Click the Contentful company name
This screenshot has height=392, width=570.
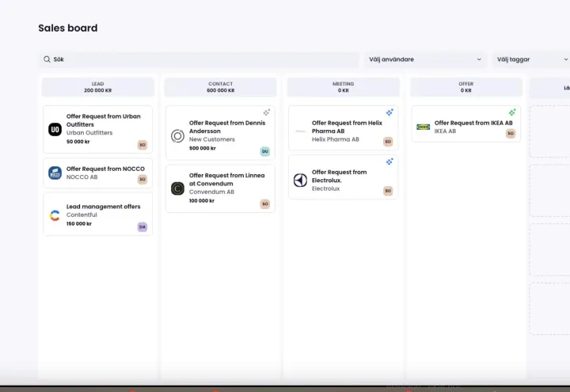click(82, 215)
